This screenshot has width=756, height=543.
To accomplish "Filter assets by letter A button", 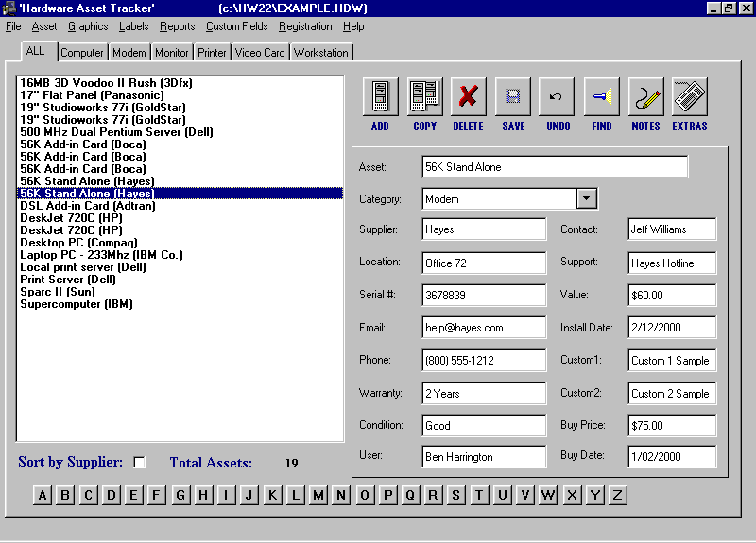I will [43, 495].
